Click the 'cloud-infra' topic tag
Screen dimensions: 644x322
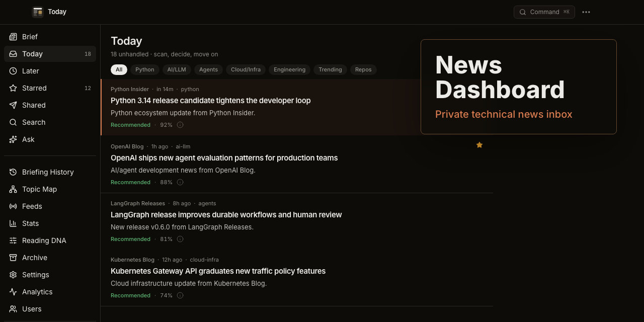(204, 260)
